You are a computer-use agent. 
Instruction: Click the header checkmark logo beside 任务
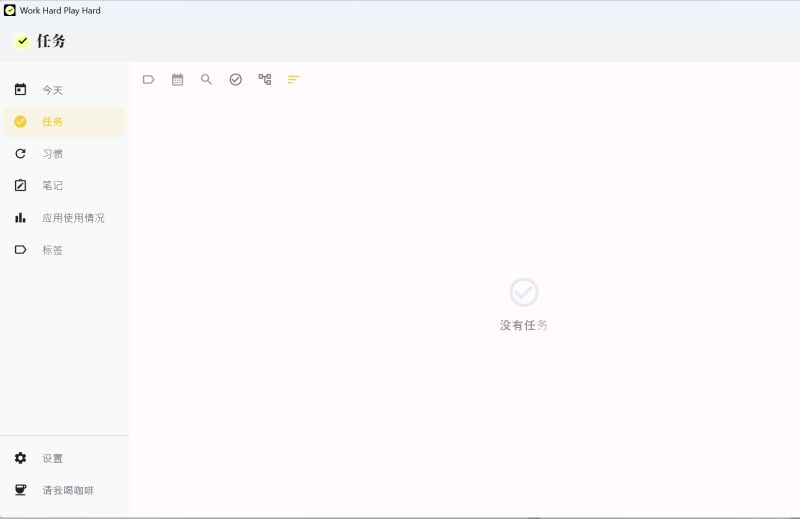22,41
